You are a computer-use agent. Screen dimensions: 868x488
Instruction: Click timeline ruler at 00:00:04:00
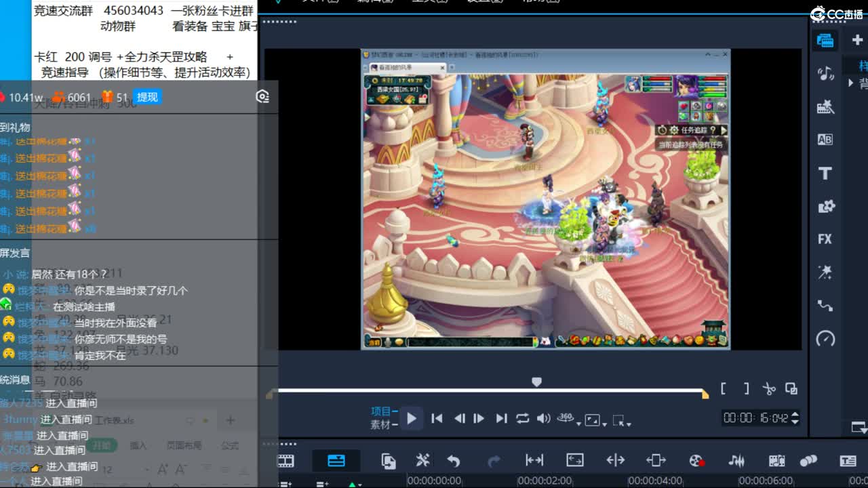click(655, 481)
